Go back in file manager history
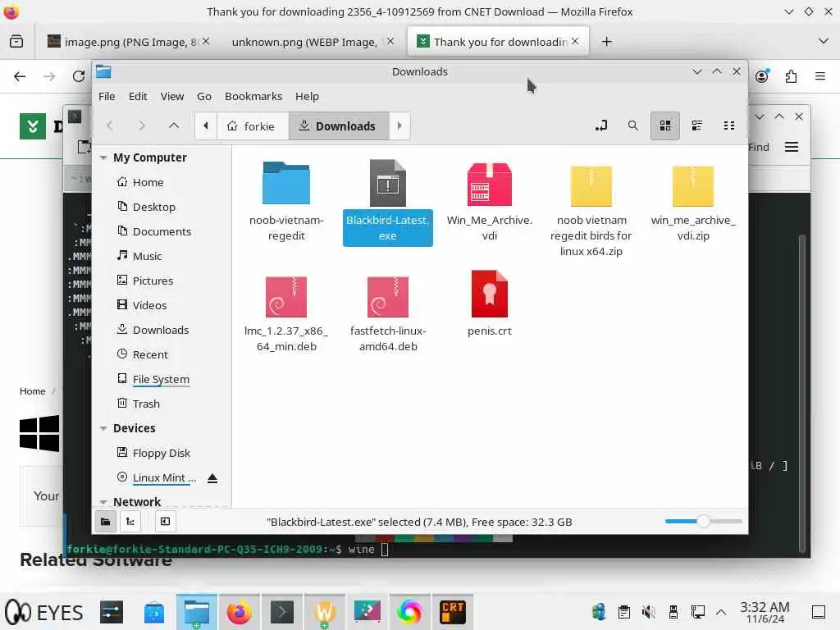 pyautogui.click(x=111, y=126)
